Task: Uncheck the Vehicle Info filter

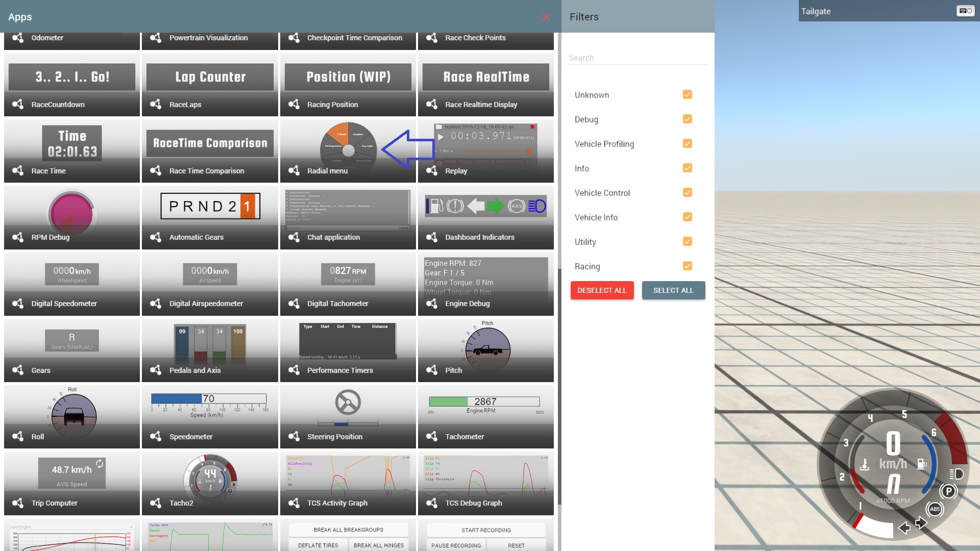Action: pos(688,217)
